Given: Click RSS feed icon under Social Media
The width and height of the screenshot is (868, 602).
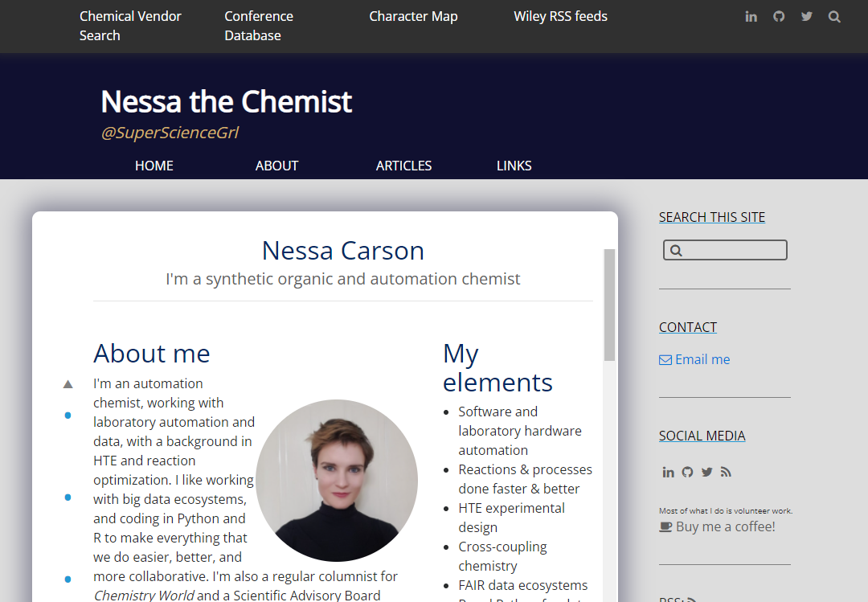Looking at the screenshot, I should 726,473.
